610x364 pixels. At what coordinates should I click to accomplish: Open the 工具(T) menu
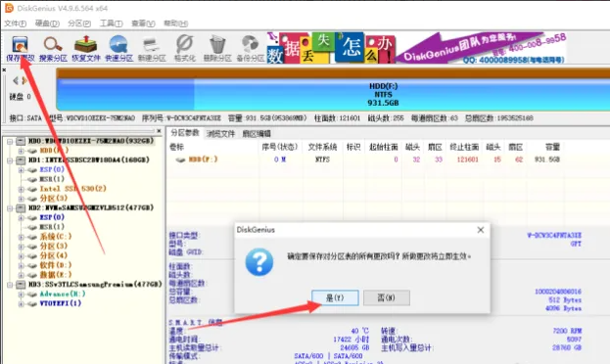112,23
